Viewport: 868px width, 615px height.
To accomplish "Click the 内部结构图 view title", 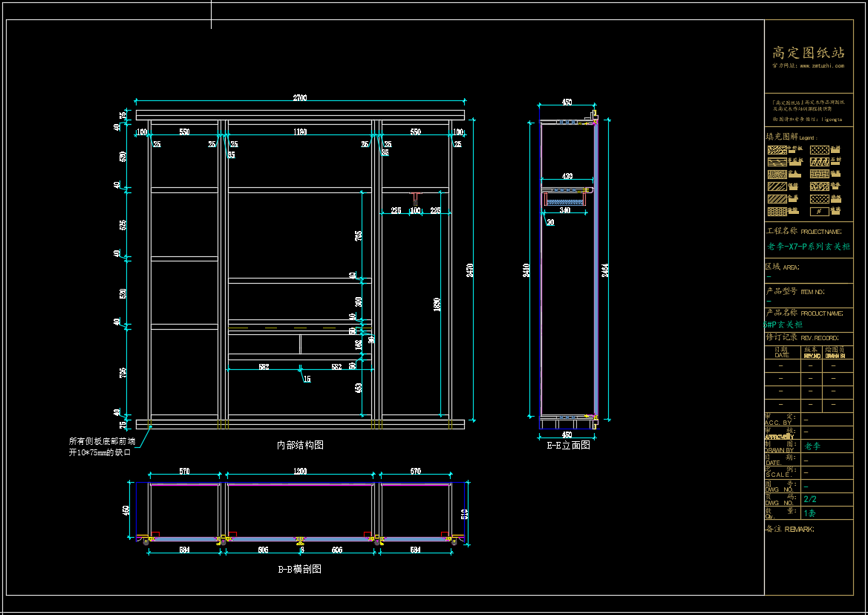I will coord(300,445).
